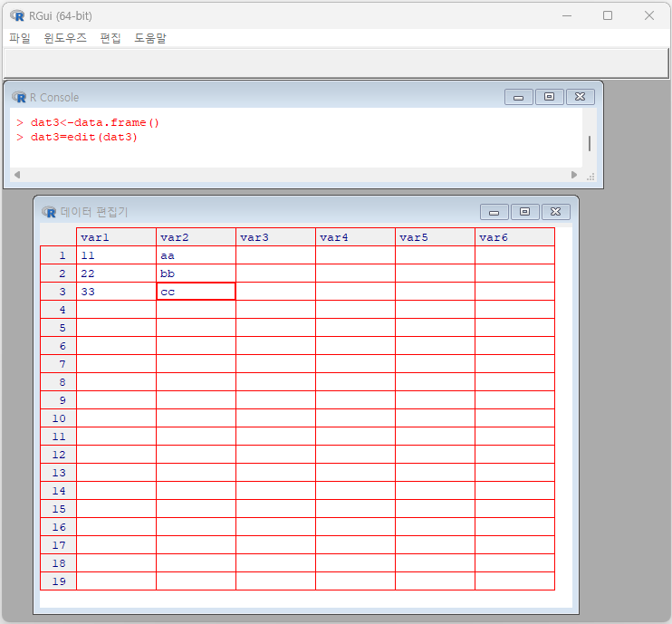Minimize the 데이터 편집기 window
Viewport: 672px width, 624px height.
click(x=494, y=212)
